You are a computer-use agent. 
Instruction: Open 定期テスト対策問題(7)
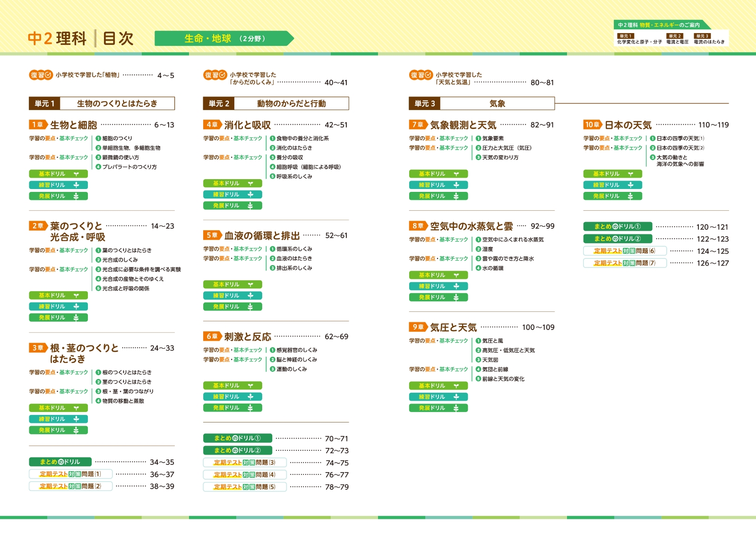[625, 263]
